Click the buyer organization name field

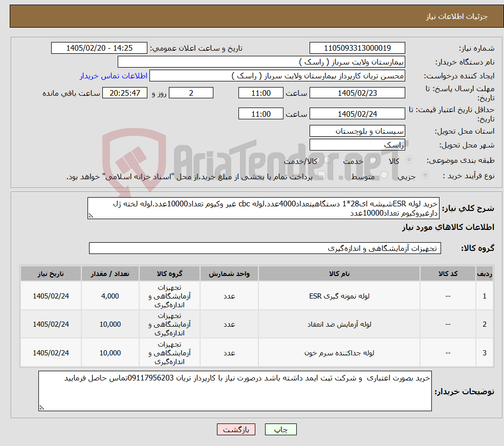[261, 62]
